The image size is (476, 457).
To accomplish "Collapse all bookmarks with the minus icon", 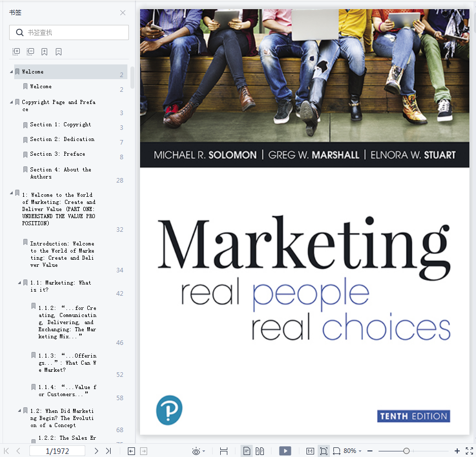I will [30, 52].
